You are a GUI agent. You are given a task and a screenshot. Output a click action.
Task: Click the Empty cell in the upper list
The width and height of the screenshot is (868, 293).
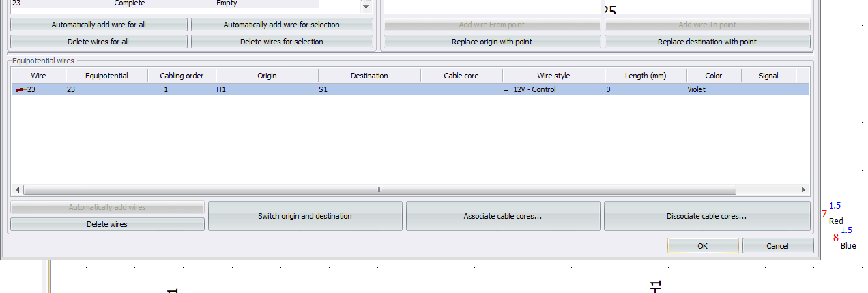tap(227, 3)
